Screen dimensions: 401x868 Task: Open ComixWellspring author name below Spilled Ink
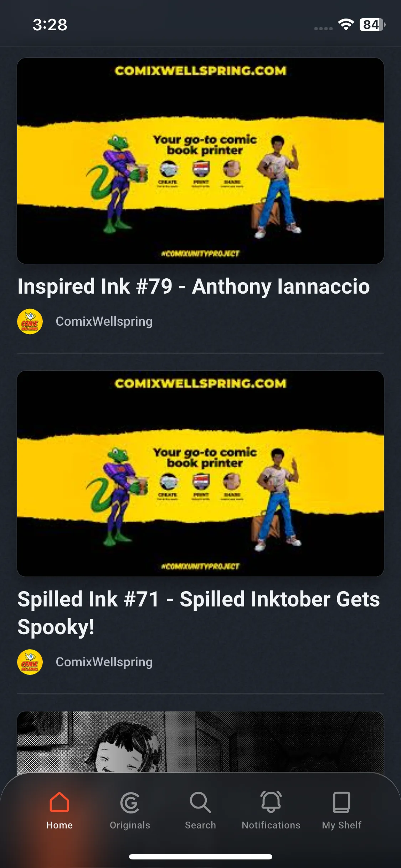click(x=104, y=662)
